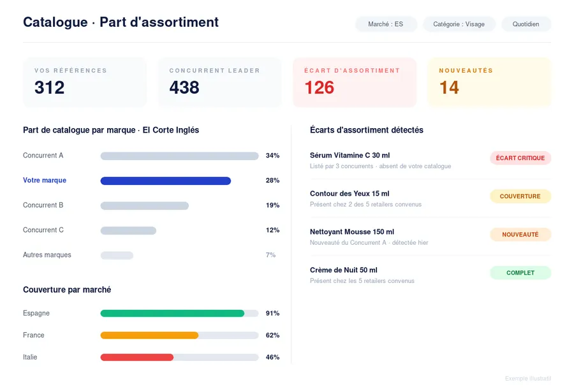Click the 19% value
This screenshot has height=392, width=574.
coord(273,205)
